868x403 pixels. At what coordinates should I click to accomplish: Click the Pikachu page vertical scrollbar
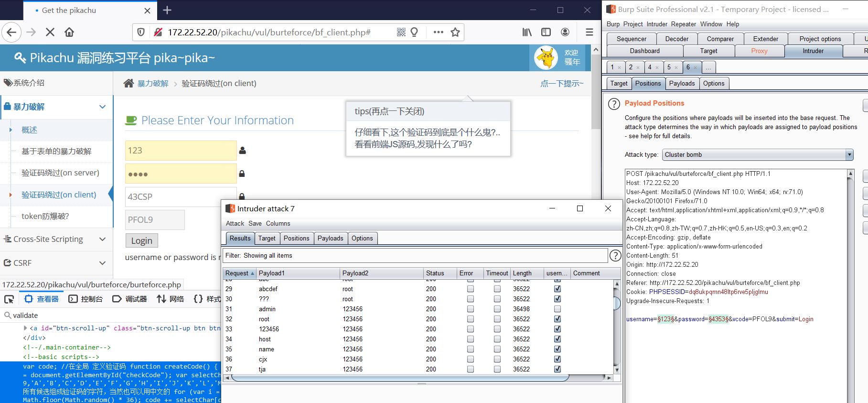coord(596,91)
